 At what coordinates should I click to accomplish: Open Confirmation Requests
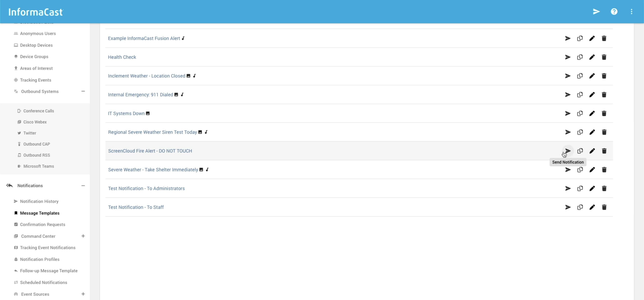(43, 225)
